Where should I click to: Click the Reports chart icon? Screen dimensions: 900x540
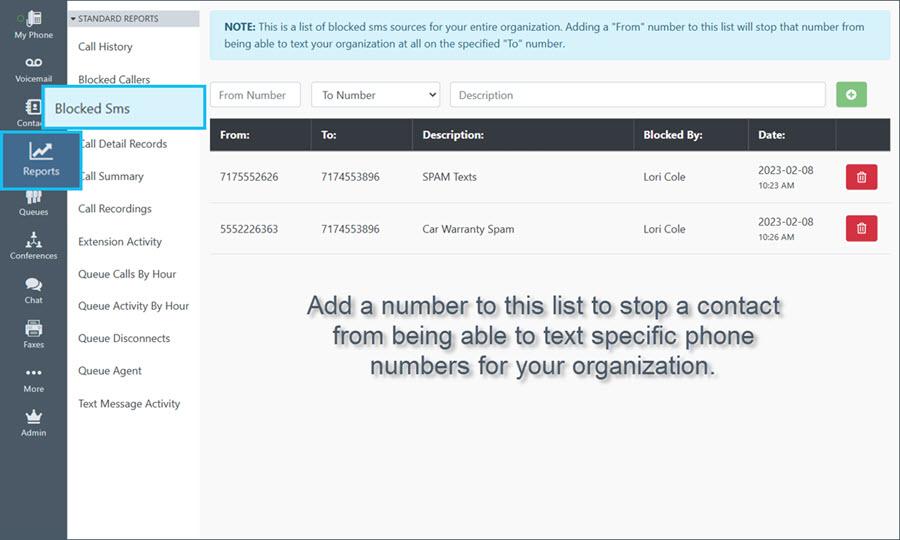(x=41, y=152)
